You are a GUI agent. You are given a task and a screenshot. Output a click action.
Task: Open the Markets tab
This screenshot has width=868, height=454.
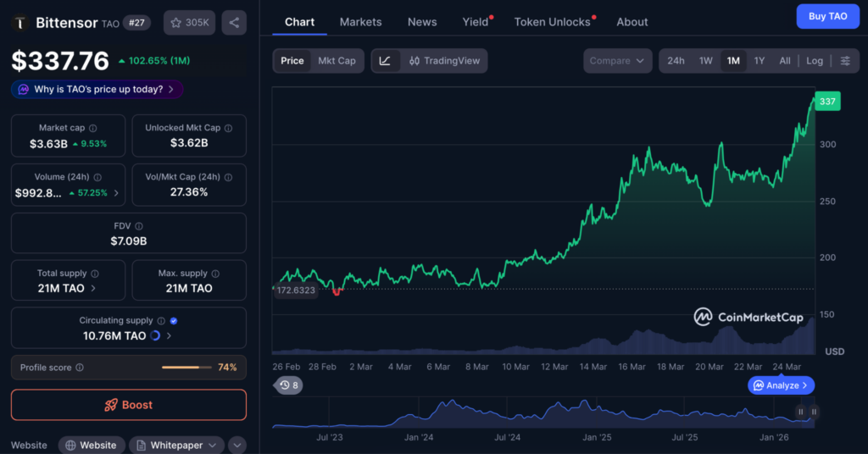click(x=360, y=22)
